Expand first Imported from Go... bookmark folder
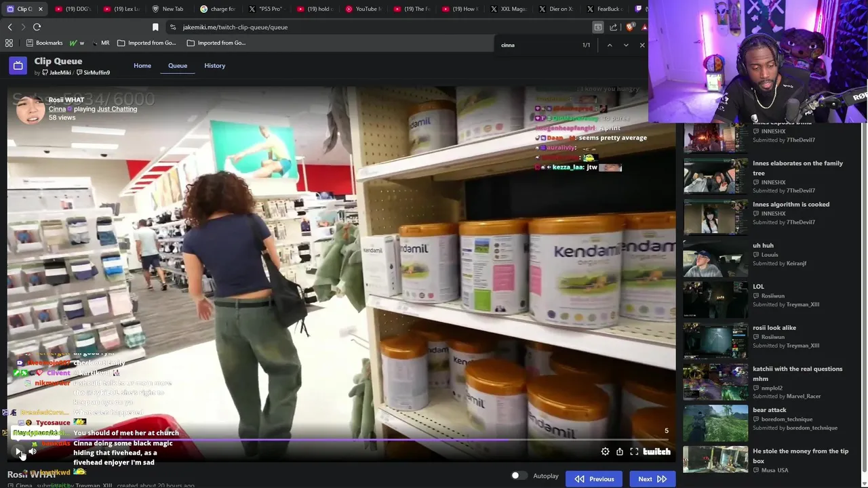The width and height of the screenshot is (868, 488). 146,43
